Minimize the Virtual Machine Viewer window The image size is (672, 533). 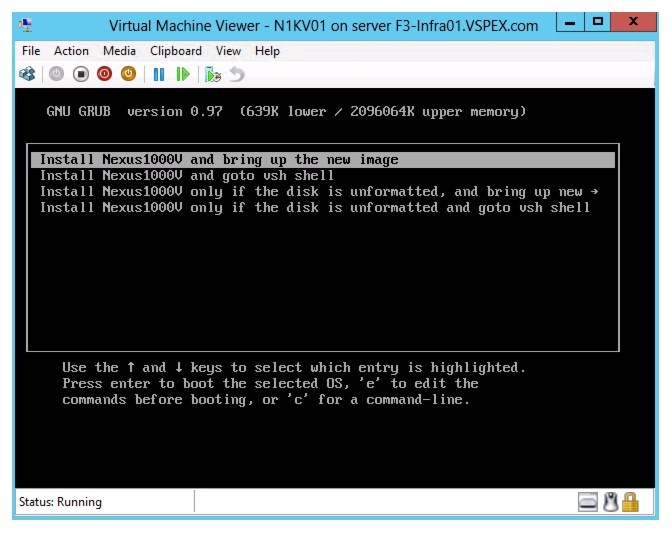570,22
